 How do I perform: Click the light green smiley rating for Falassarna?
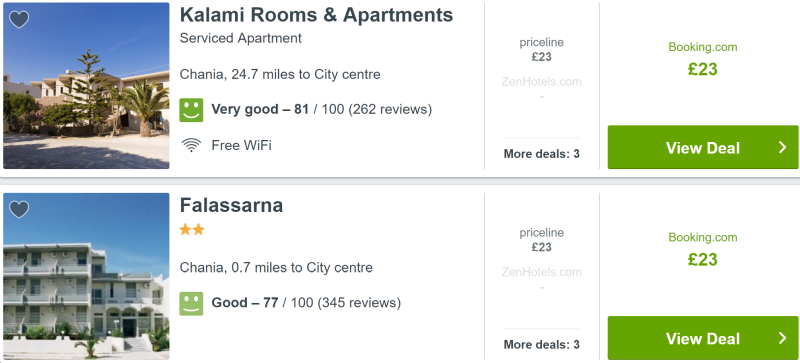[x=191, y=303]
